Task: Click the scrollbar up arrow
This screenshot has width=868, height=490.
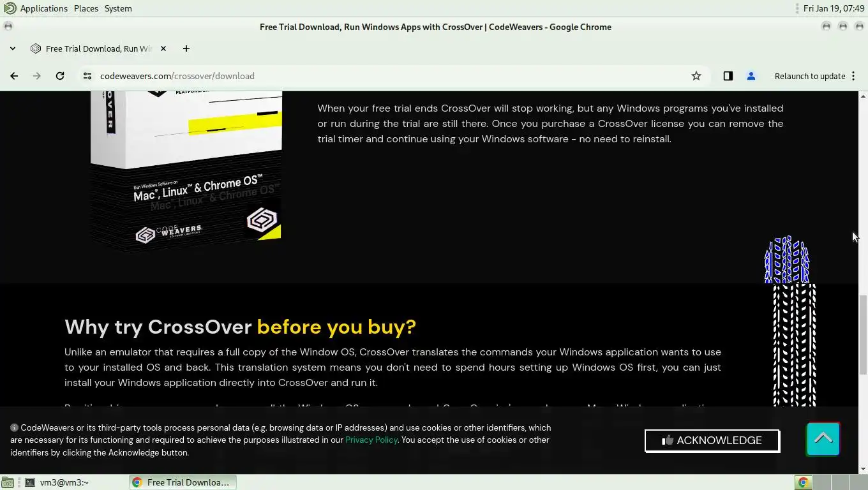Action: click(x=863, y=96)
